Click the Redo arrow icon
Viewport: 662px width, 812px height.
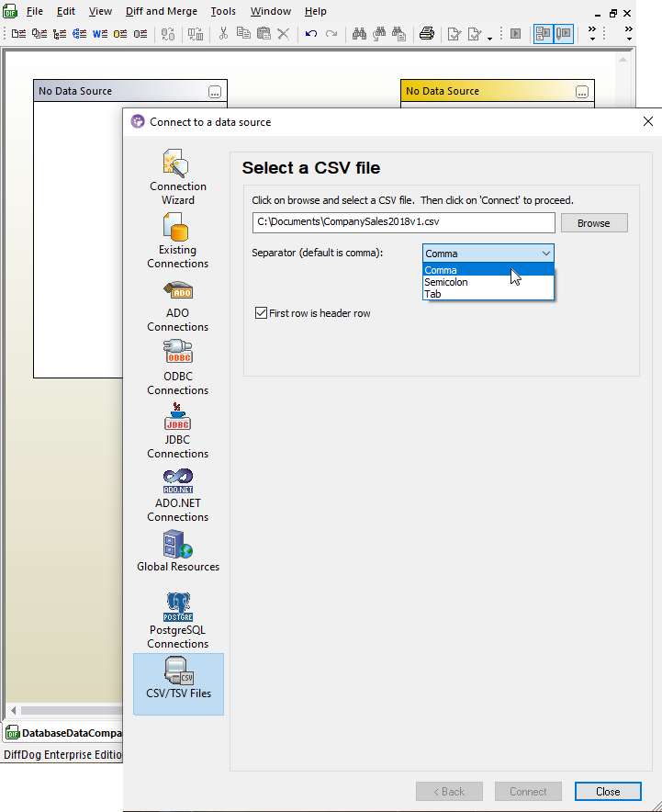331,34
